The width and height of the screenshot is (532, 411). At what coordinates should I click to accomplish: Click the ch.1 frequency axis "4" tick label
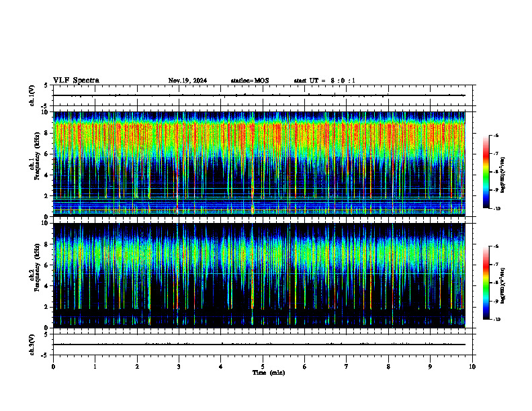click(47, 175)
